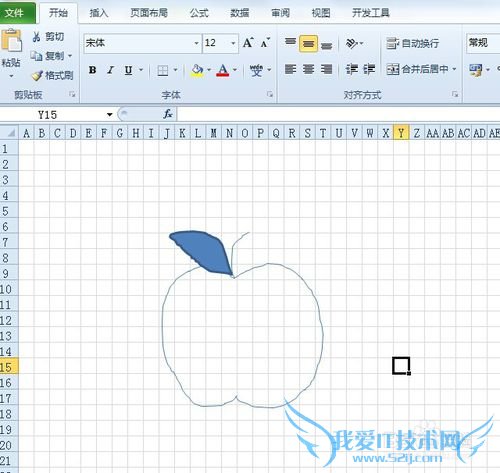Viewport: 500px width, 473px height.
Task: Open underline style dropdown arrow
Action: click(x=141, y=70)
